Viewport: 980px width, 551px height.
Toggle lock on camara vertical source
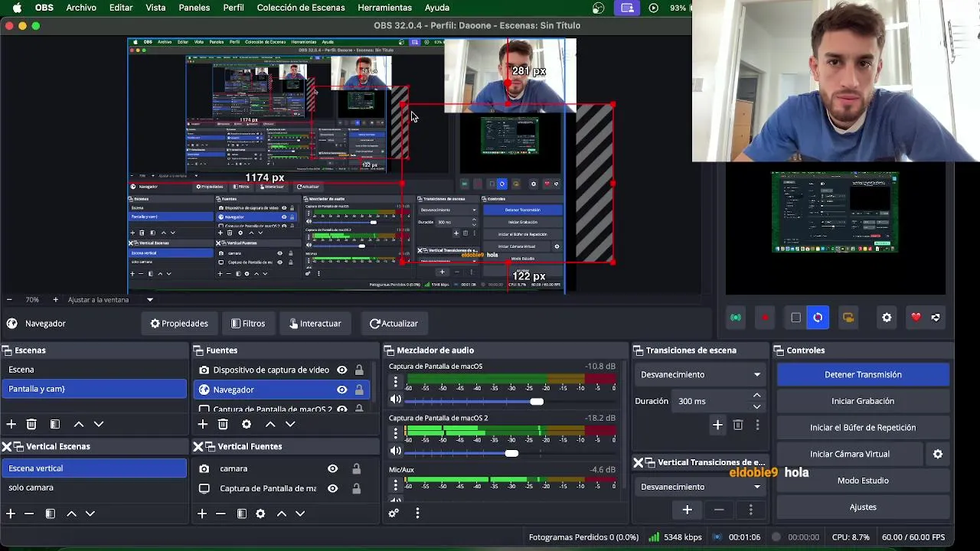coord(356,468)
